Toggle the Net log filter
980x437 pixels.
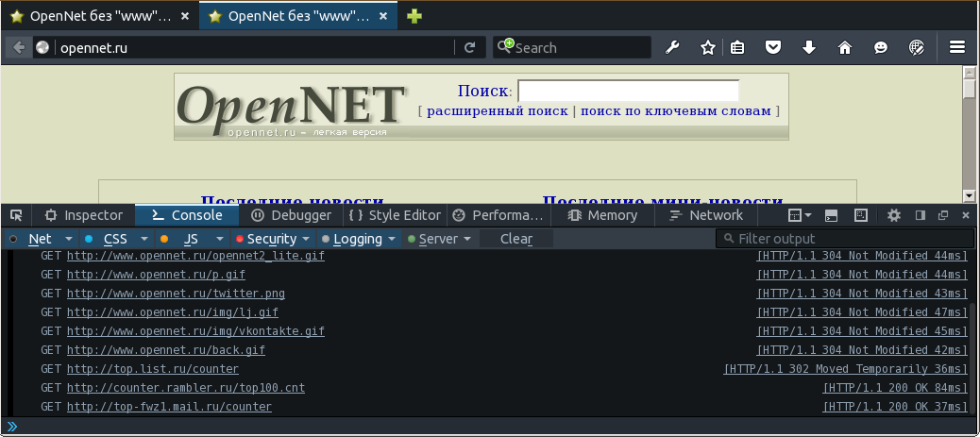click(x=40, y=239)
